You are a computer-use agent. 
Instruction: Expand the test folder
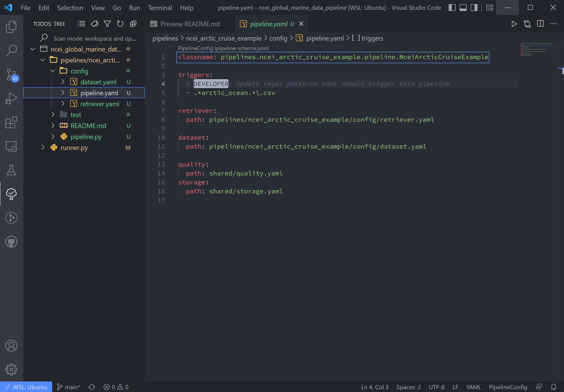coord(53,115)
